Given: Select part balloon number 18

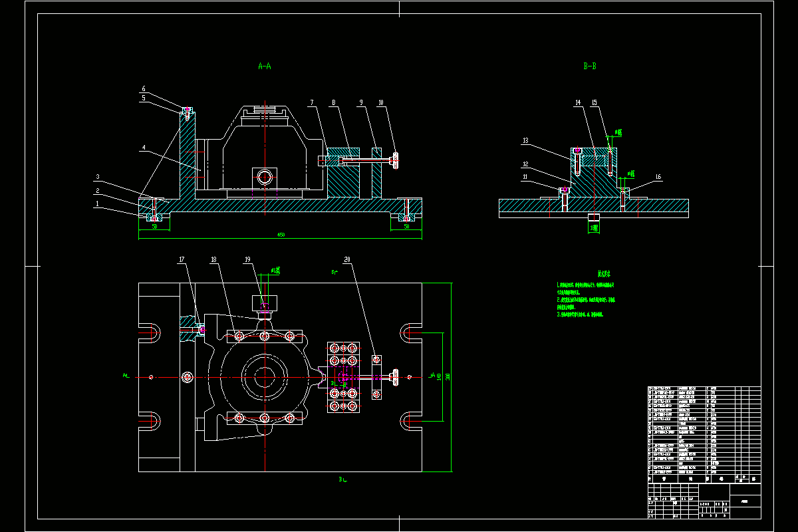Looking at the screenshot, I should click(x=214, y=259).
